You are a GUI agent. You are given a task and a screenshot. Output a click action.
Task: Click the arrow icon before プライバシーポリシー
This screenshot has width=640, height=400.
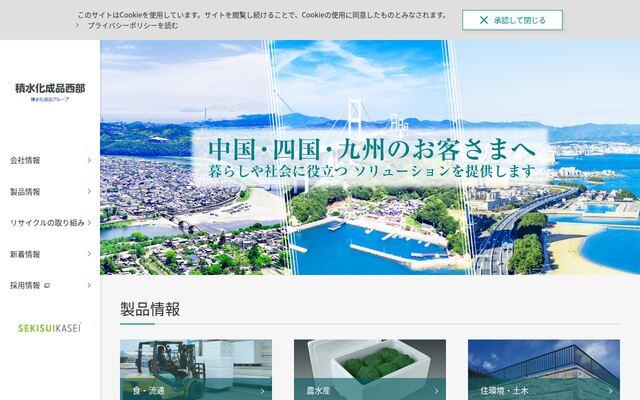click(77, 25)
